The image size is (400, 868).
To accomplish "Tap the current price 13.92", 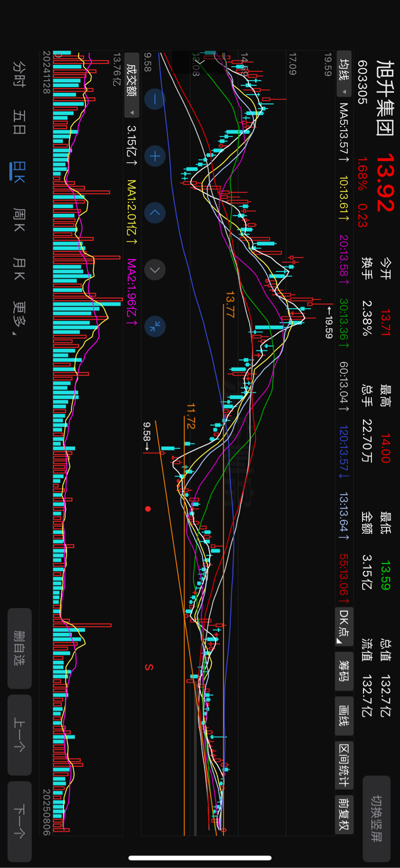I will 385,182.
